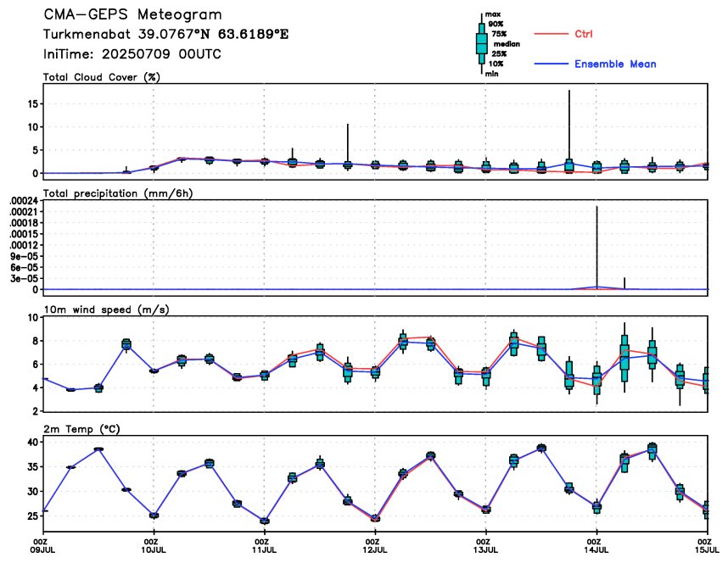Viewport: 728px width, 563px height.
Task: Click the '00Z 09JUL' time axis label
Action: [42, 546]
